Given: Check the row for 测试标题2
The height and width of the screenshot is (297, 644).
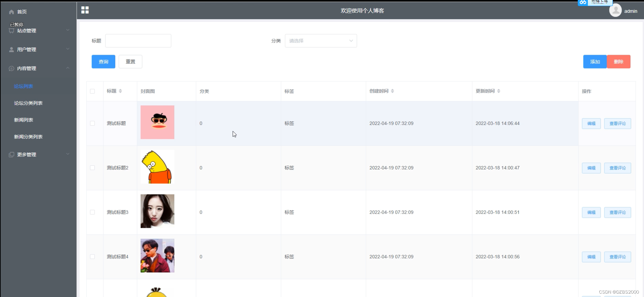Looking at the screenshot, I should [x=92, y=168].
